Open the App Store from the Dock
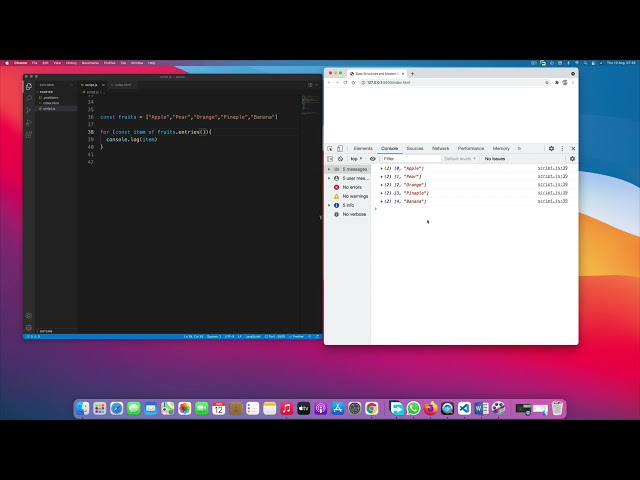Screen dimensions: 640x480 tap(338, 408)
